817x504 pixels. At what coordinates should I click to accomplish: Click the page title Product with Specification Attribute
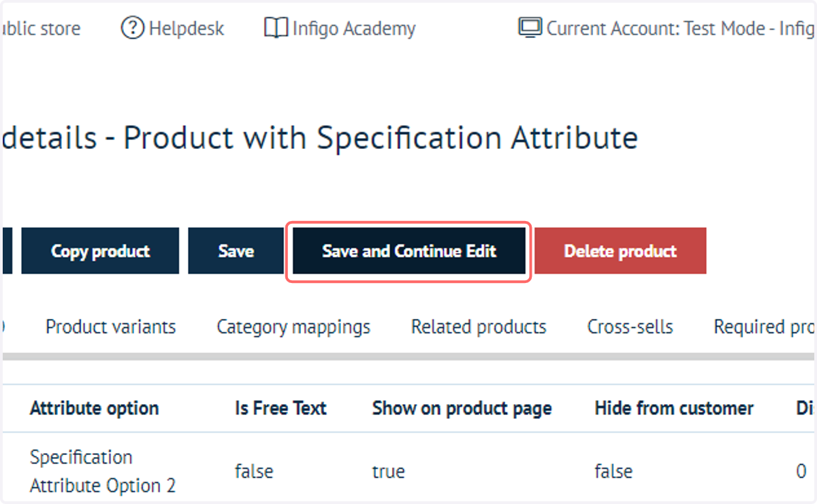pos(381,138)
